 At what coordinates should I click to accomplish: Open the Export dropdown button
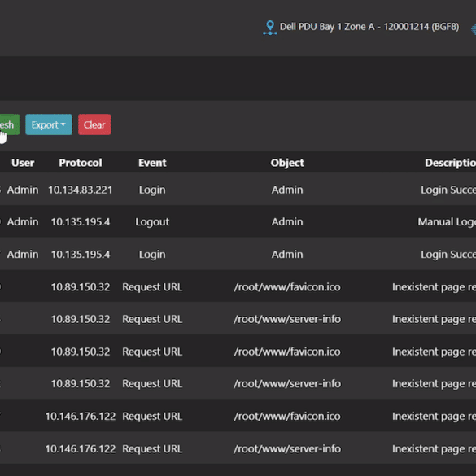(x=49, y=124)
